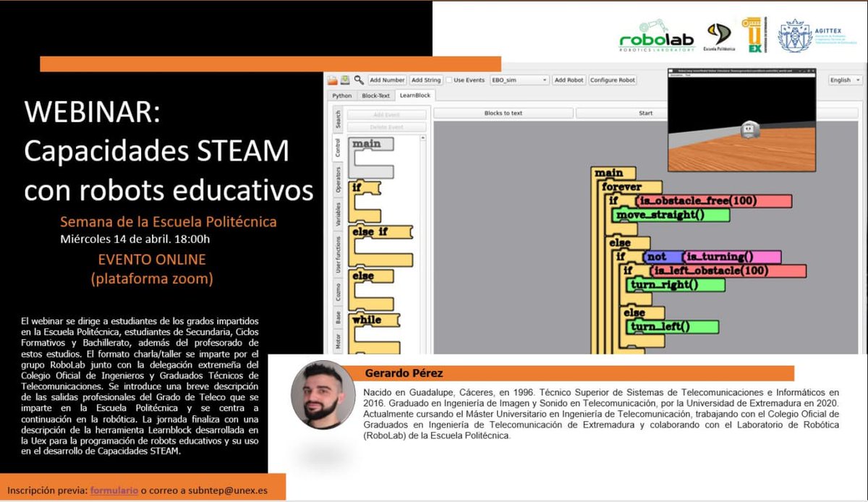Select the LearnBlock tab
The width and height of the screenshot is (868, 502).
415,95
